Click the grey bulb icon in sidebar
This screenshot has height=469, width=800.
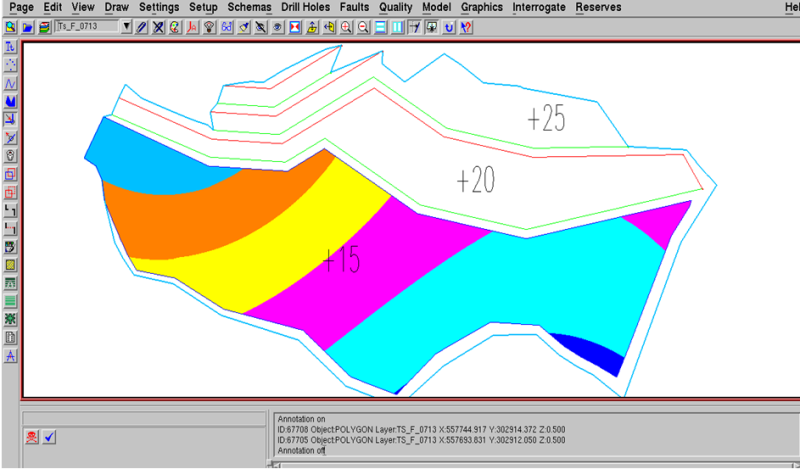click(10, 156)
